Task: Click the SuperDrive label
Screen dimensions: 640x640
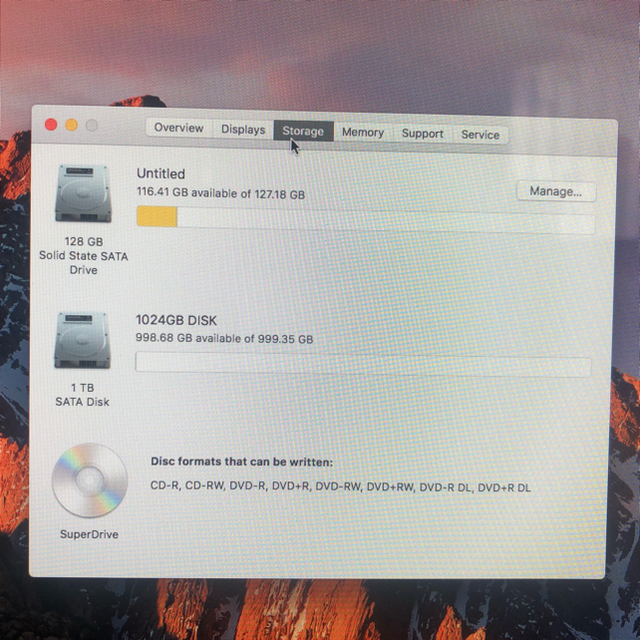Action: (89, 534)
